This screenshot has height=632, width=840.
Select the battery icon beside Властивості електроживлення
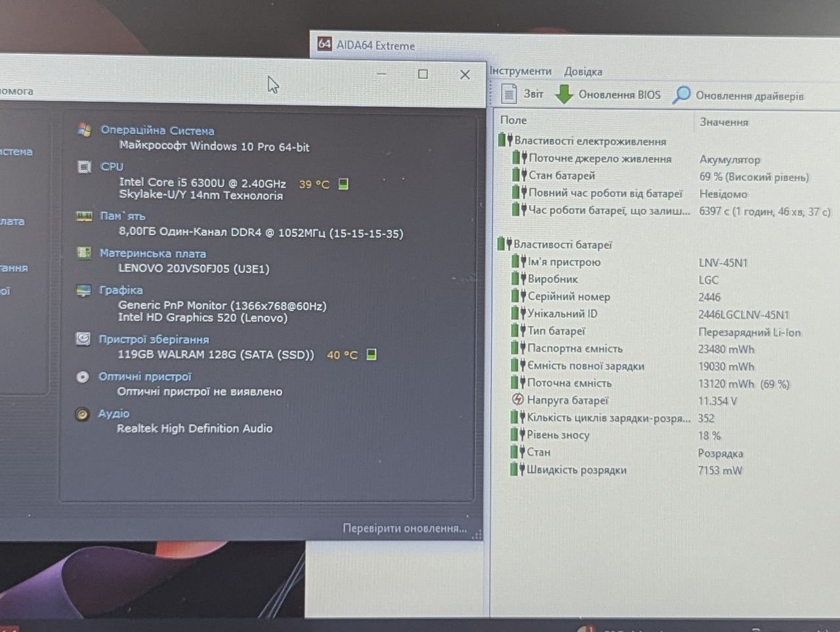point(505,140)
